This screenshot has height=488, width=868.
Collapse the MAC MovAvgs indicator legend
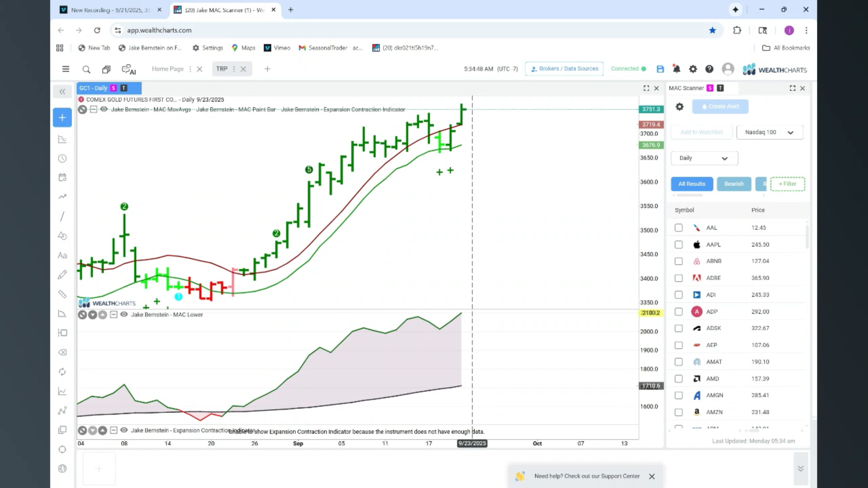[x=93, y=109]
